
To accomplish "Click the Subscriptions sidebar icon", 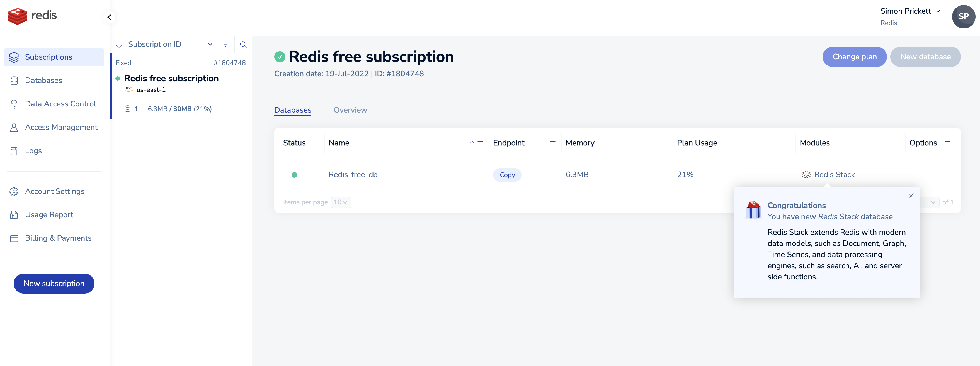I will point(14,57).
